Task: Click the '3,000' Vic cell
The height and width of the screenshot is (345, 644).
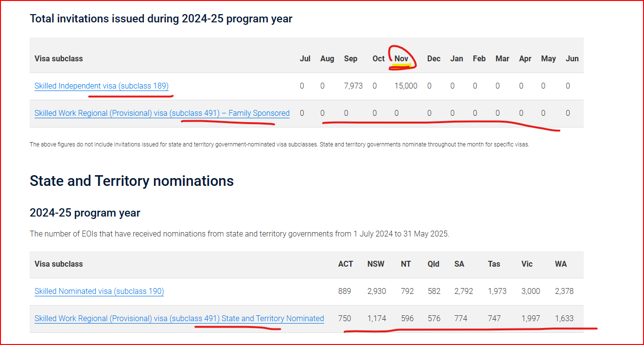Action: coord(531,291)
